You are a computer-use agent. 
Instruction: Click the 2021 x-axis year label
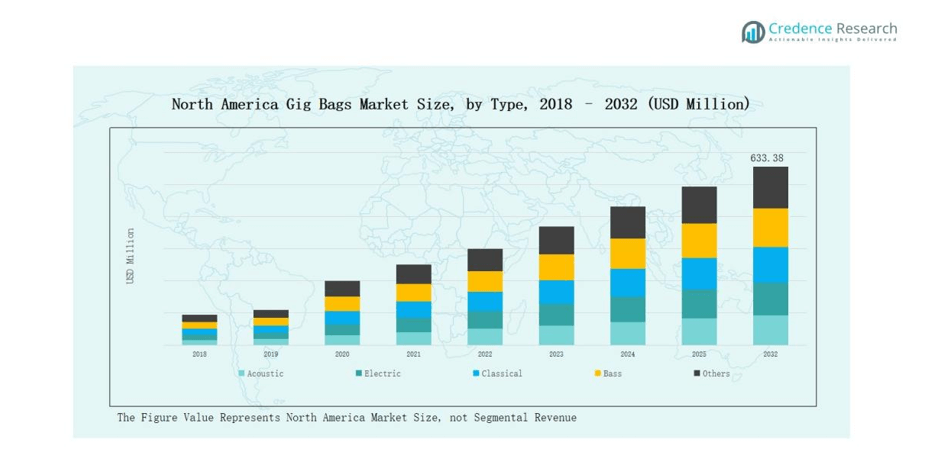point(413,354)
